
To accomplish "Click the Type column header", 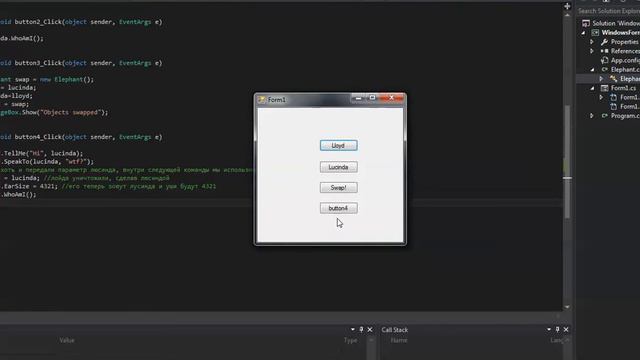I will tap(350, 340).
